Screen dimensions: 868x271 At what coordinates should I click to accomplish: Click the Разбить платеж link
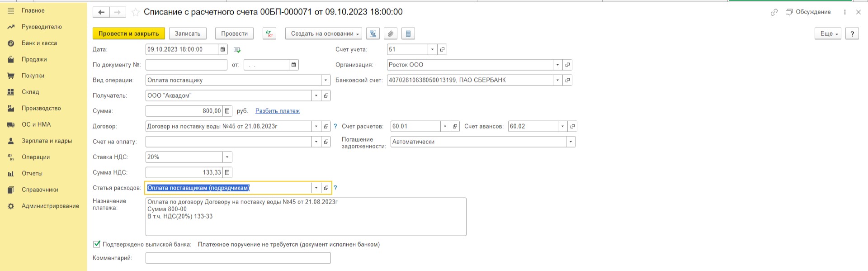pyautogui.click(x=278, y=111)
